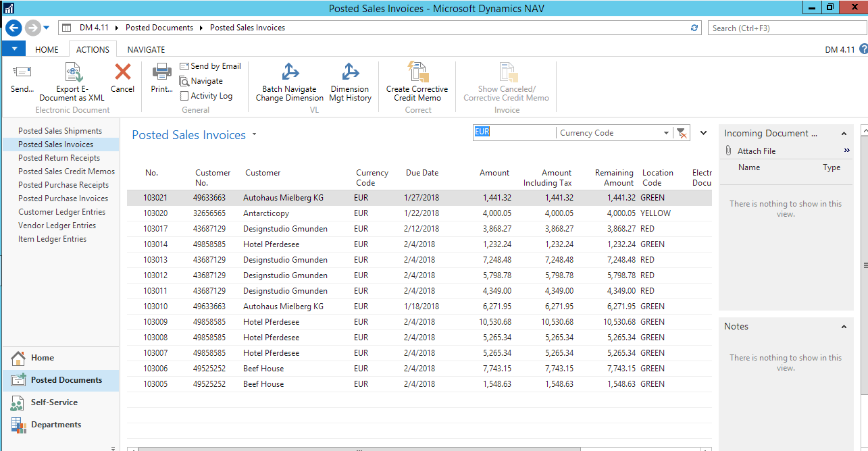Image resolution: width=868 pixels, height=451 pixels.
Task: Run Batch Navigate Change Dimension
Action: [x=290, y=82]
